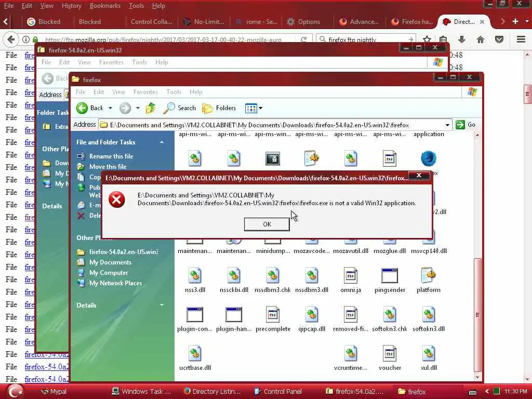Click the browser Home icon
The height and width of the screenshot is (399, 532).
[x=481, y=39]
